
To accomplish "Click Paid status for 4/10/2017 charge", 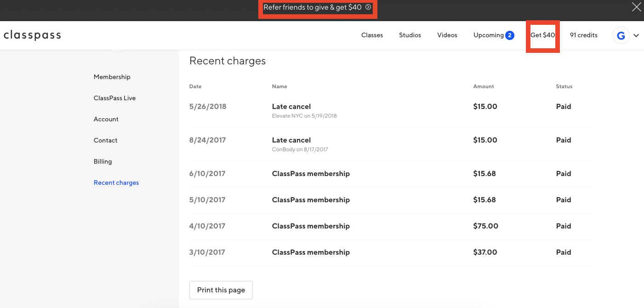I will tap(564, 226).
